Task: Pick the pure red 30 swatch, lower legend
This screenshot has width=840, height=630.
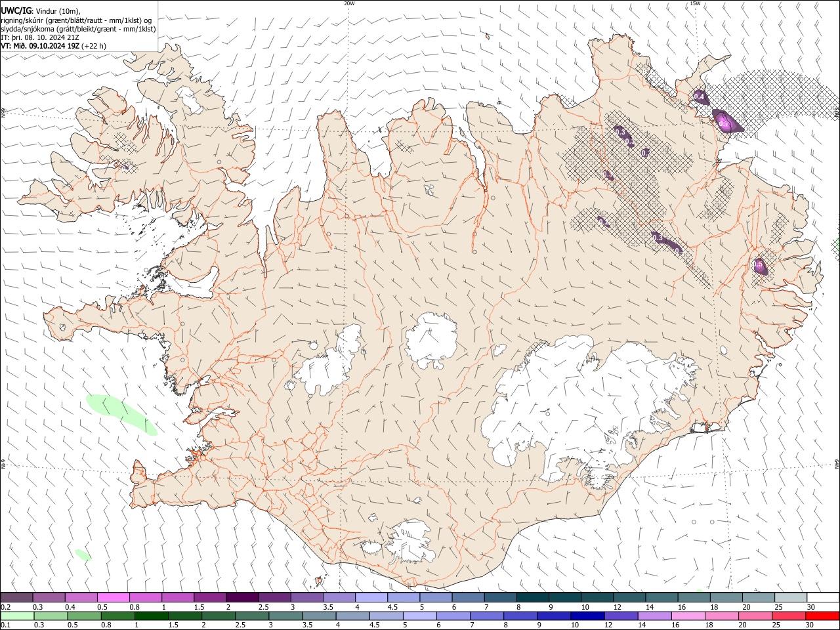Action: point(822,616)
